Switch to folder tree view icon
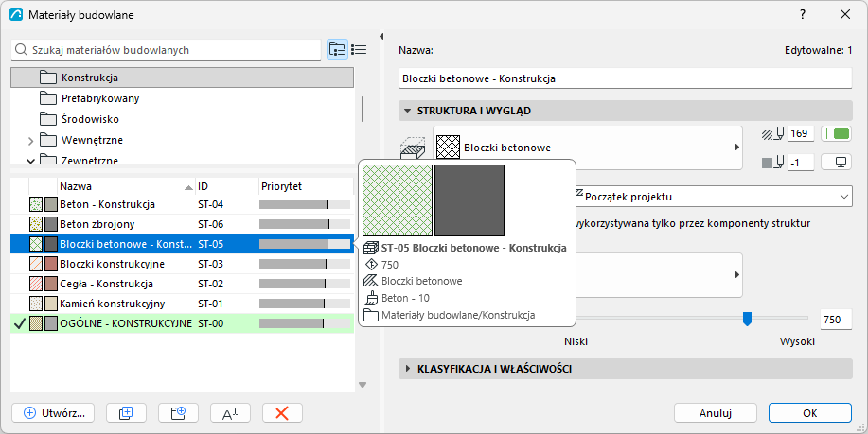868x434 pixels. [337, 49]
